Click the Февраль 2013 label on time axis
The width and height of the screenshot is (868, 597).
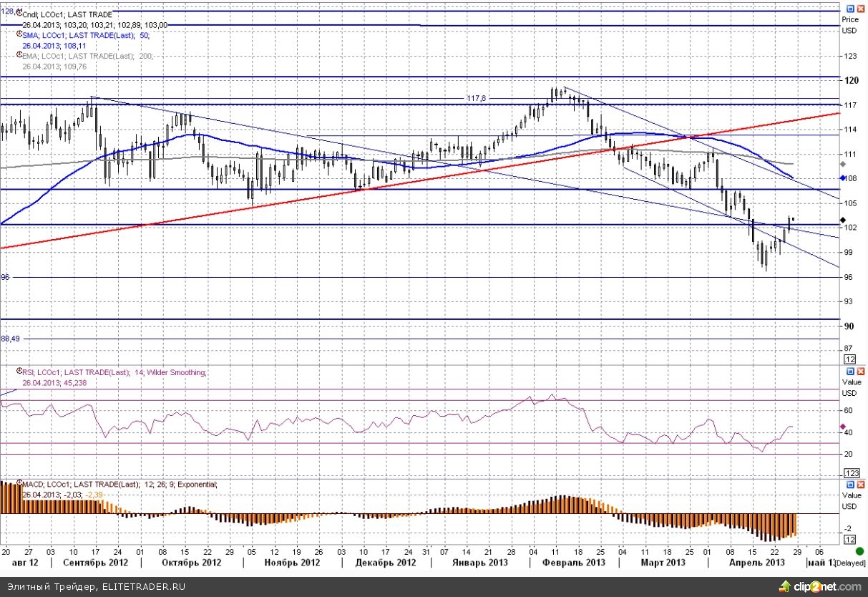[x=572, y=563]
